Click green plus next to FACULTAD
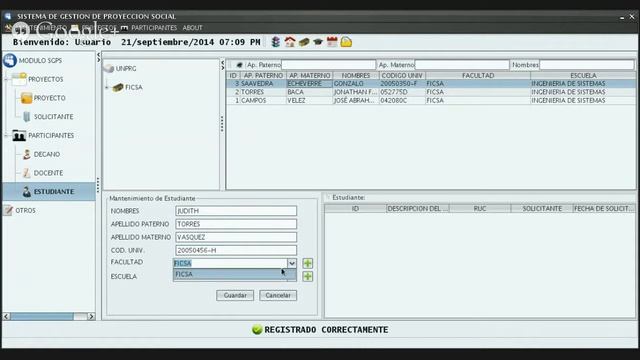The height and width of the screenshot is (360, 640). click(308, 263)
